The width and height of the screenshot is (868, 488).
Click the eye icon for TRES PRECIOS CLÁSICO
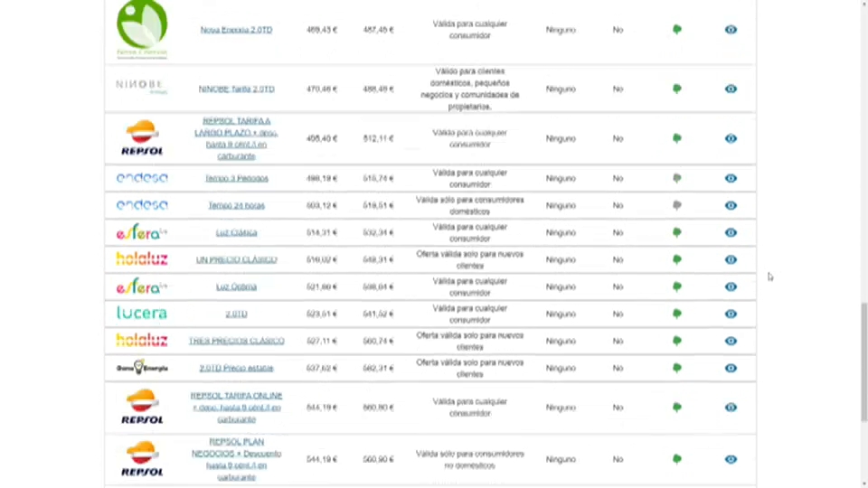click(x=731, y=341)
